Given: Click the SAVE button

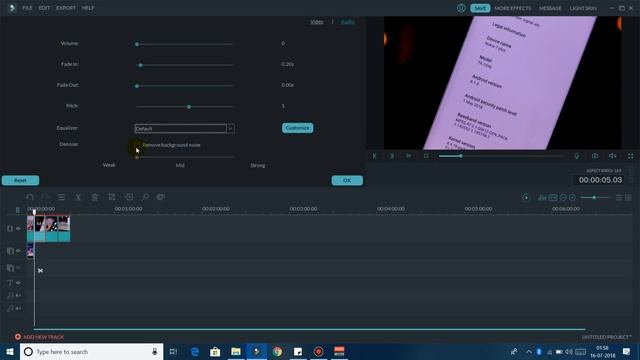Looking at the screenshot, I should (480, 8).
